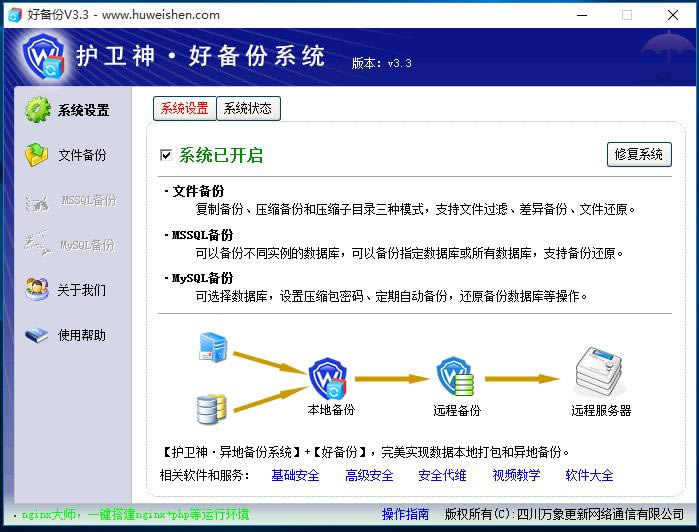
Task: Click the 远程备份 shield database icon
Action: [x=455, y=376]
